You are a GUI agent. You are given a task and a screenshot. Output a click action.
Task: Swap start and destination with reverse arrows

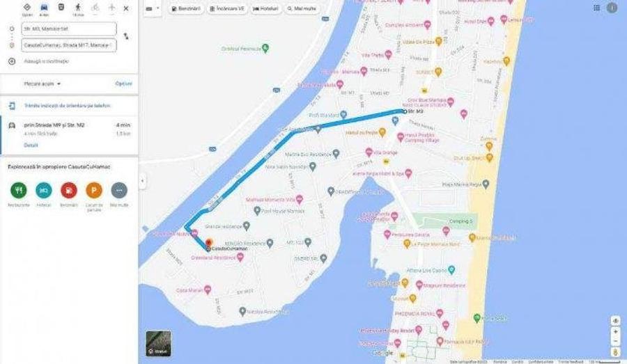(x=126, y=36)
